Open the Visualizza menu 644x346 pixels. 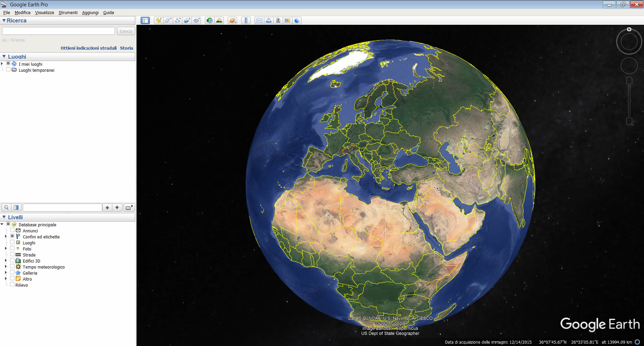pos(45,12)
